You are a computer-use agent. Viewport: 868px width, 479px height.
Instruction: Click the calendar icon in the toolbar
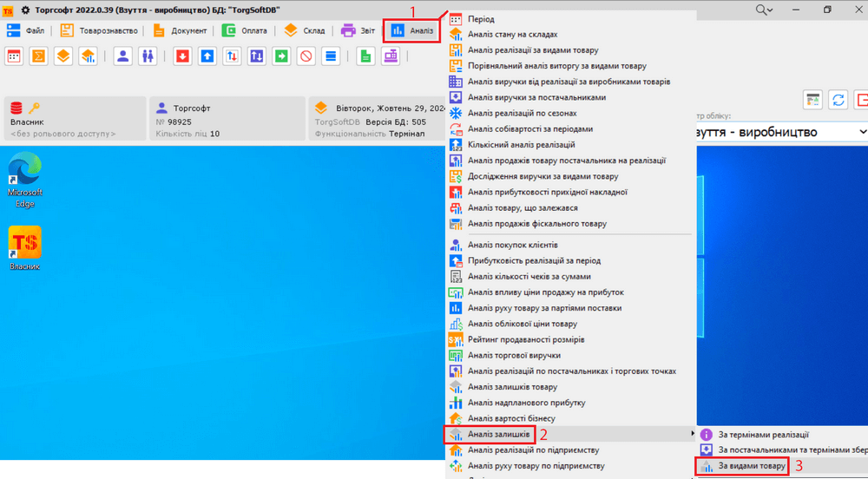14,56
